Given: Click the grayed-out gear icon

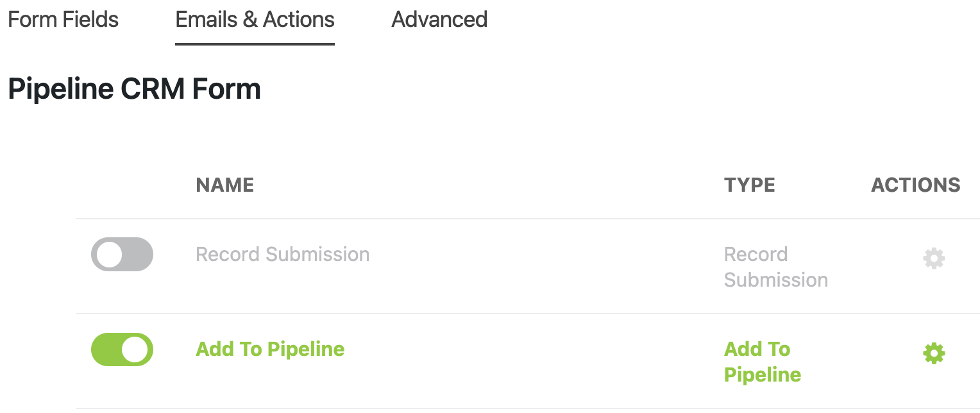Looking at the screenshot, I should tap(933, 259).
